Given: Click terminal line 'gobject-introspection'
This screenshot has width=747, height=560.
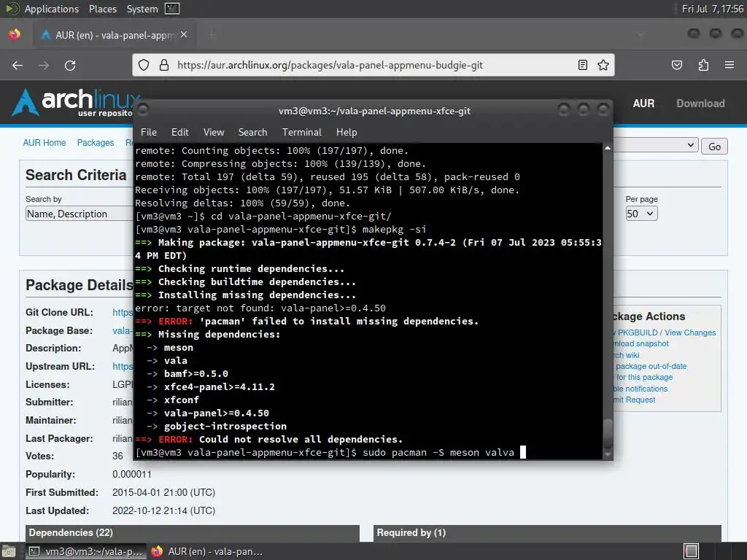Looking at the screenshot, I should tap(225, 426).
